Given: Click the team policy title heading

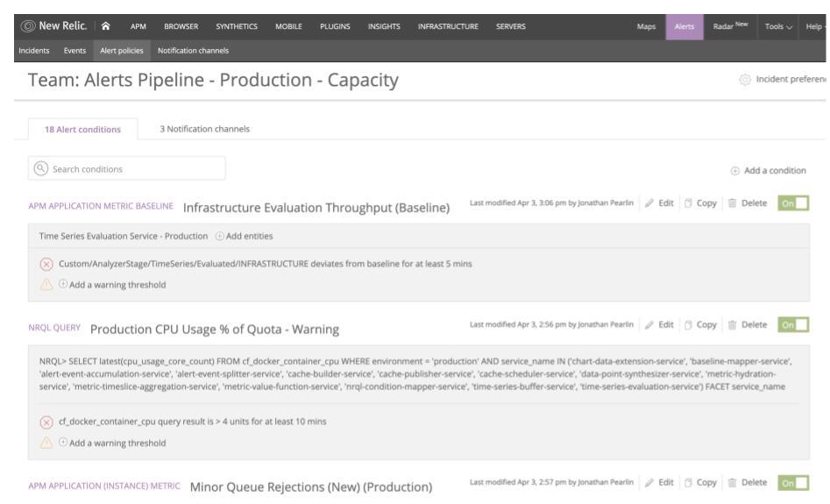Looking at the screenshot, I should tap(213, 80).
